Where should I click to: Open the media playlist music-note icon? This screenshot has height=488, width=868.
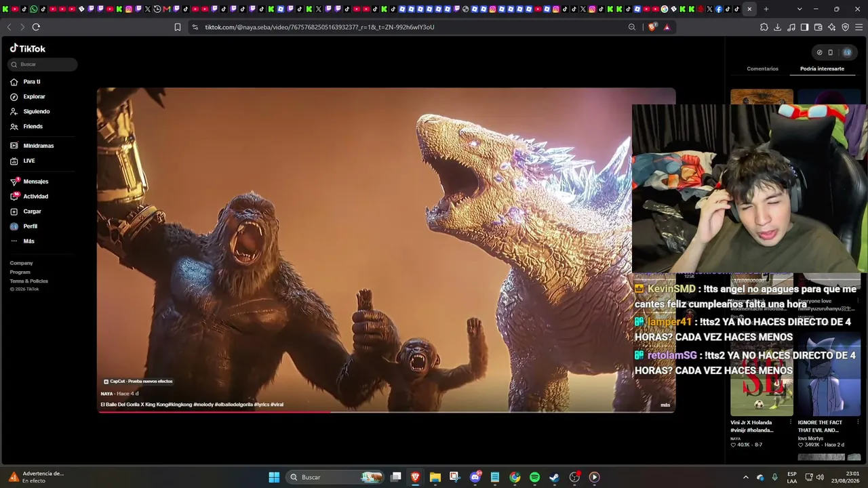(x=791, y=27)
